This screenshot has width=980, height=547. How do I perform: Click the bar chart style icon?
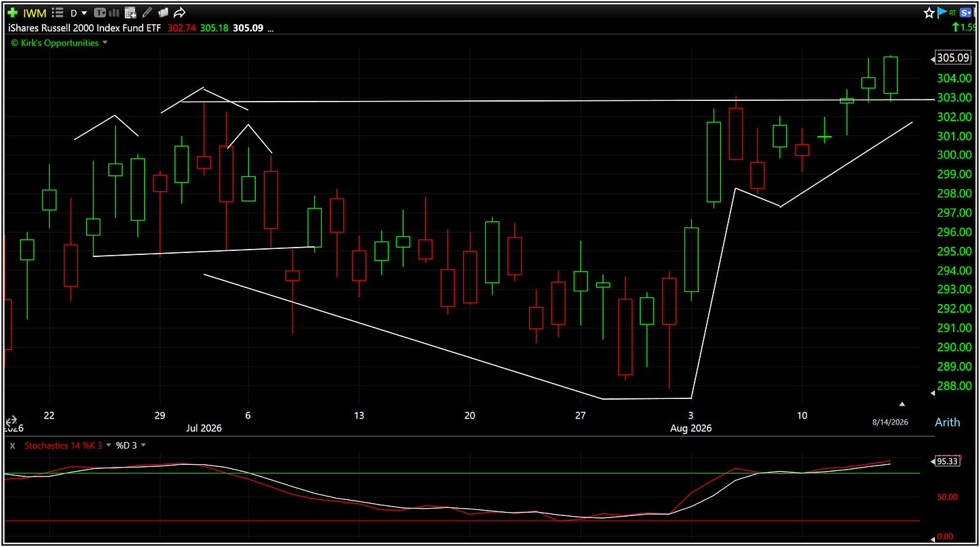(x=114, y=13)
